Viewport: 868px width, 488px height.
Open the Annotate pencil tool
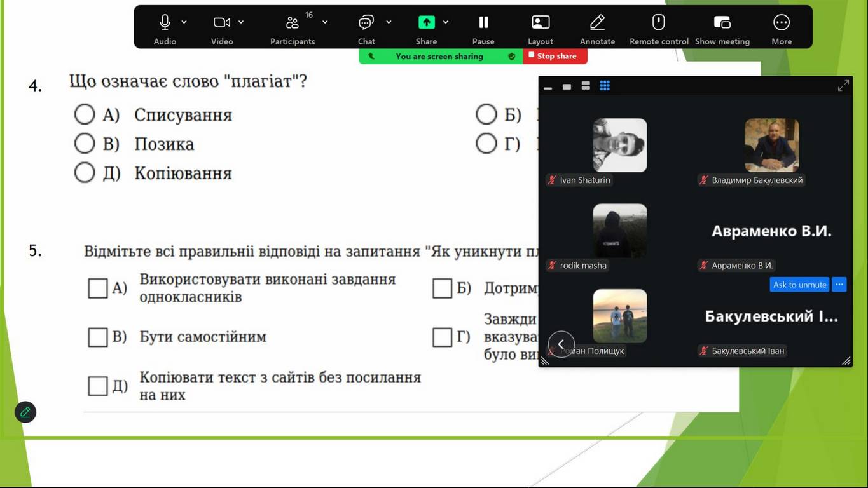[597, 23]
